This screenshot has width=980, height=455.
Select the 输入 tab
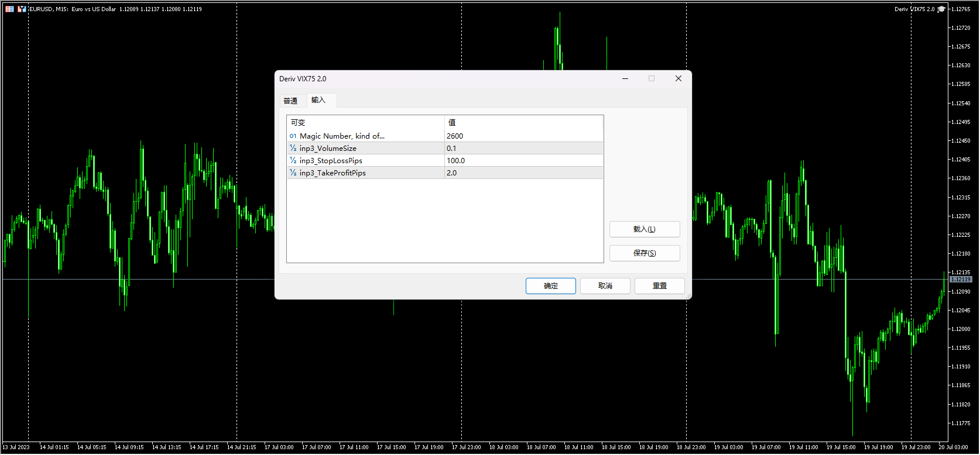click(318, 100)
